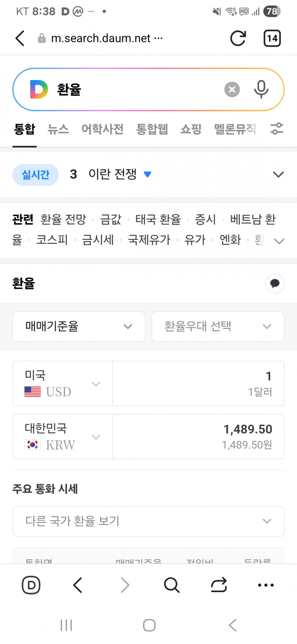Expand 다른 국가 환율 보기 dropdown
297x644 pixels.
coord(148,521)
